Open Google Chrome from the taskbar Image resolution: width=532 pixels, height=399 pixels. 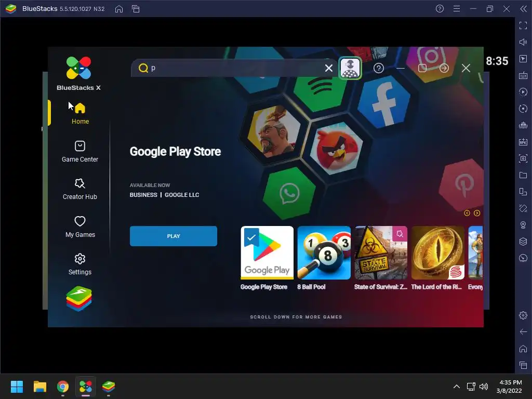click(63, 387)
